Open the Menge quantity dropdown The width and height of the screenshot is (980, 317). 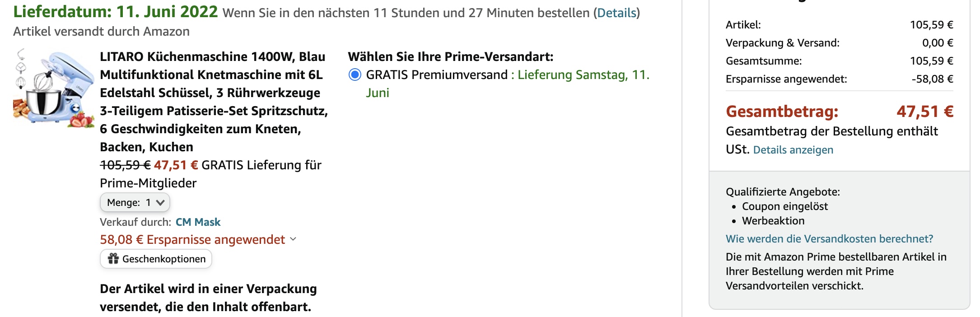pyautogui.click(x=135, y=203)
